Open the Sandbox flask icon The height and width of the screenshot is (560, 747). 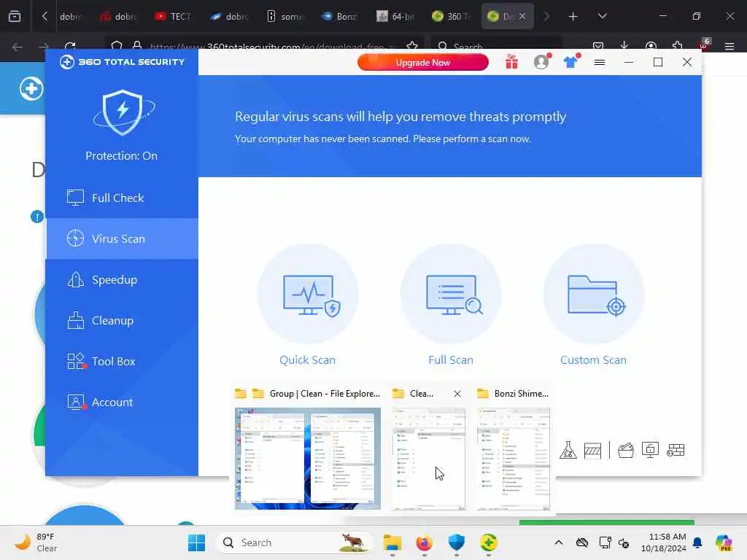point(568,450)
